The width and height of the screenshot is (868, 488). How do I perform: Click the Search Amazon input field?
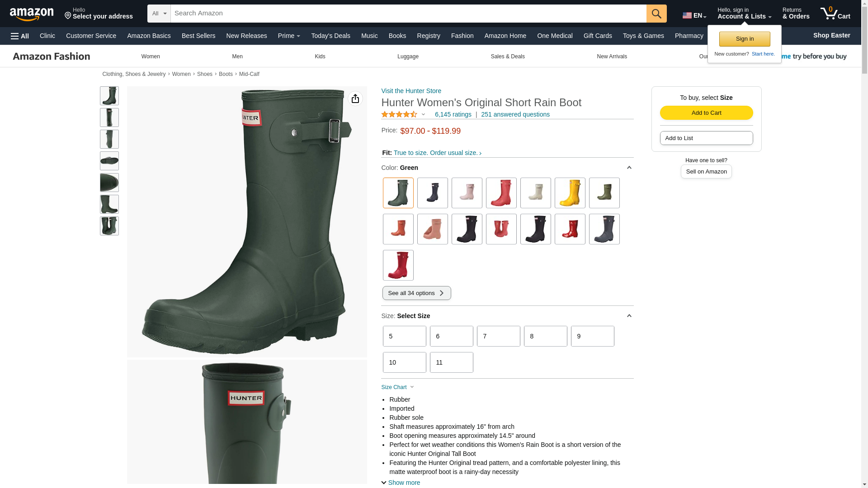(x=409, y=14)
